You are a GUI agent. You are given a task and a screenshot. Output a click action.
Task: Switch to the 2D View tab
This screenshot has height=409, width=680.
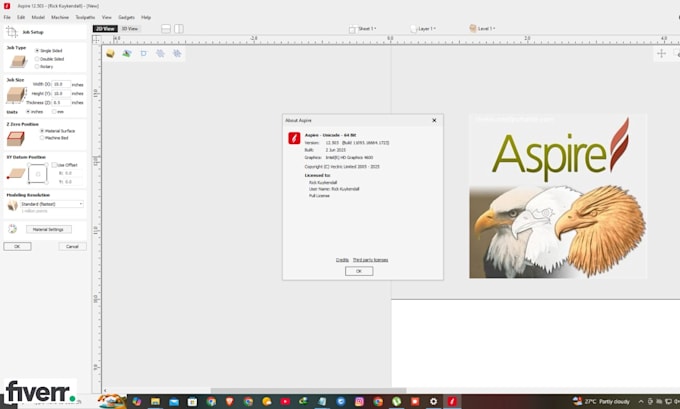(x=105, y=29)
